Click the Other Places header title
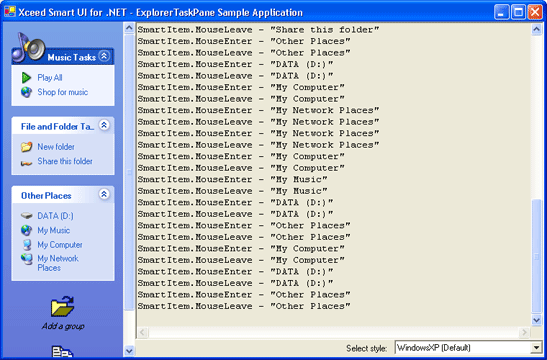 (46, 196)
